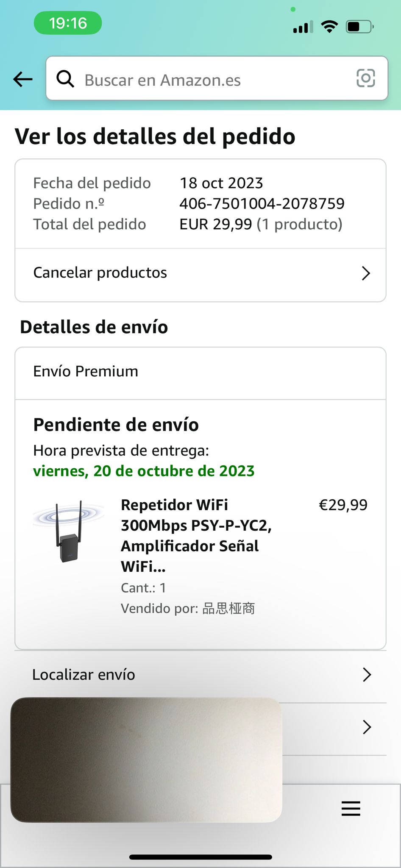Tap the home indicator bar
Screen dimensions: 401x868
point(200,857)
